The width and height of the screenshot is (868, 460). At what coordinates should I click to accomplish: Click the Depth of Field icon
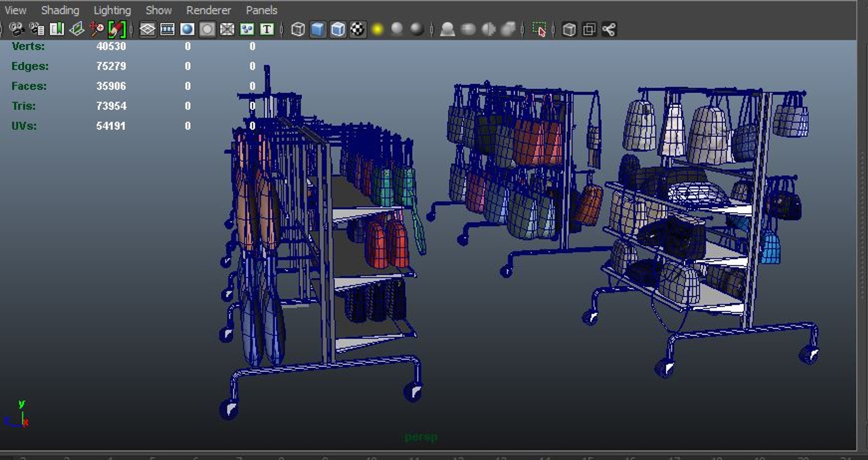click(509, 29)
